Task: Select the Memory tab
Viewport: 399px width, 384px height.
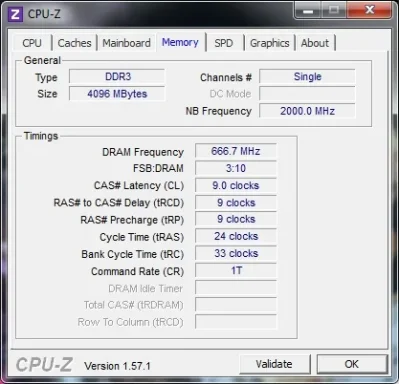Action: (180, 42)
